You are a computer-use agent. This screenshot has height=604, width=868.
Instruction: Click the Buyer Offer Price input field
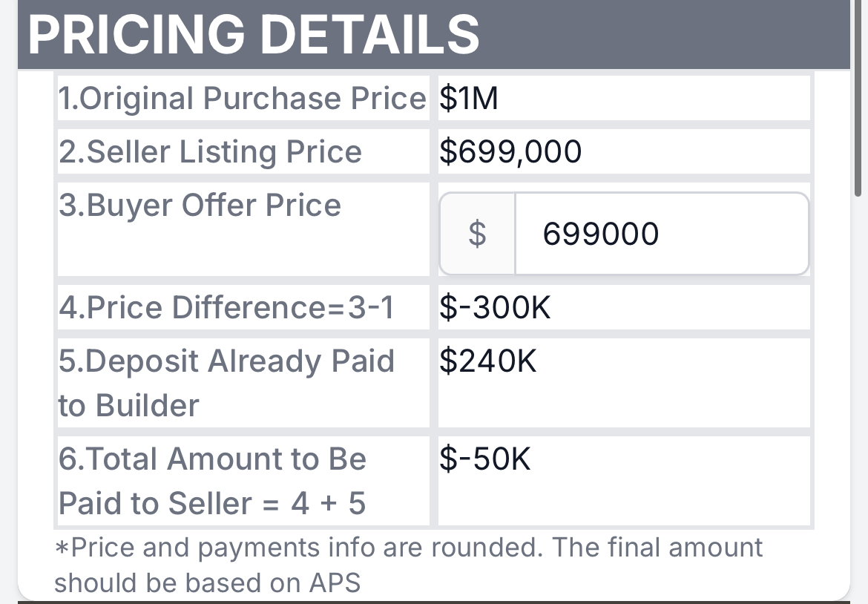coord(662,234)
